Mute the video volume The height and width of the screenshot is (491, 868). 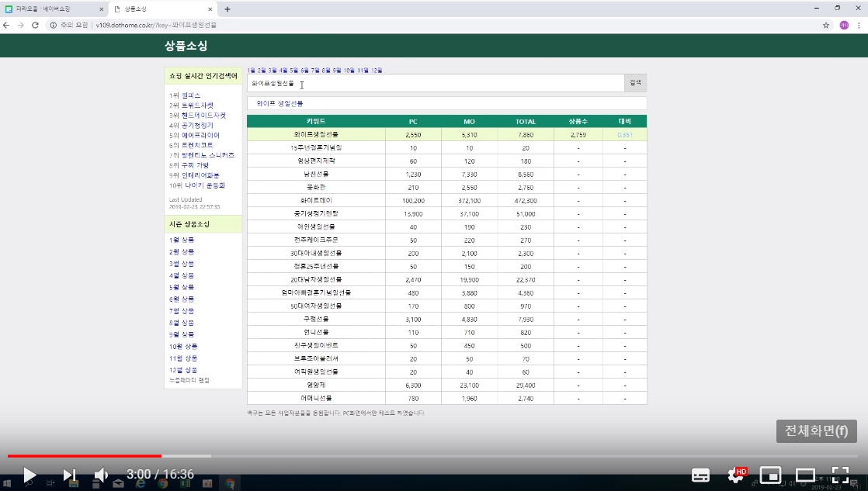(x=102, y=475)
